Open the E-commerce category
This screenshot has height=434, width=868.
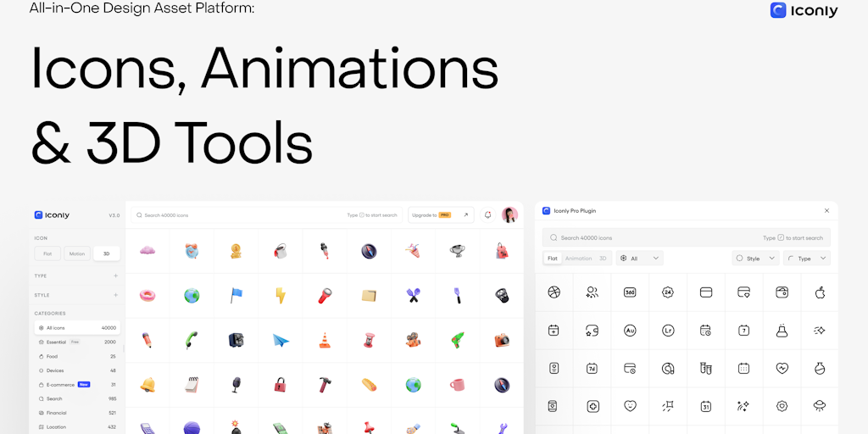(77, 384)
